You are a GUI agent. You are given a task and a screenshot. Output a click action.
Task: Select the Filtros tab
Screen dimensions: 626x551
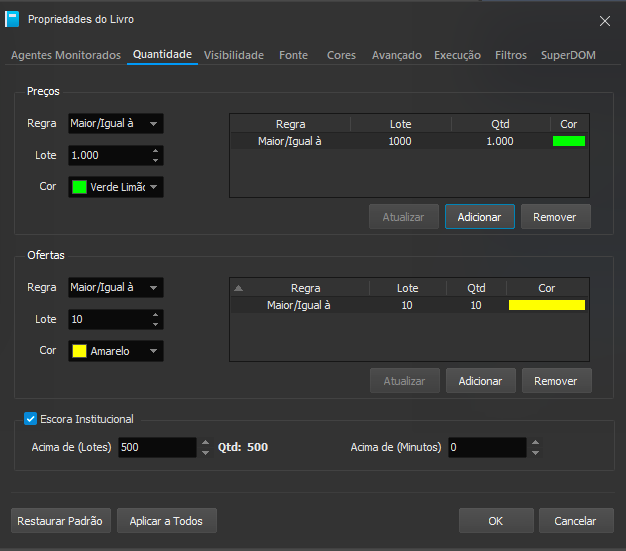pyautogui.click(x=511, y=55)
